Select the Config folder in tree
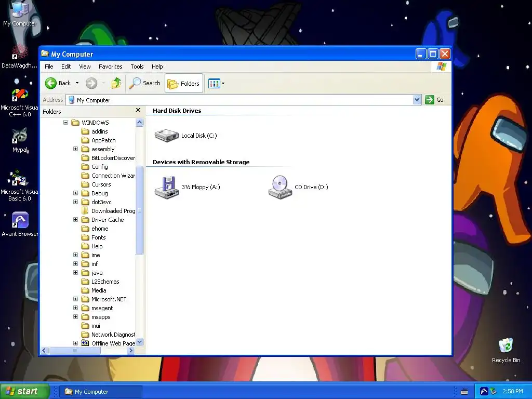This screenshot has width=532, height=399. coord(95,167)
